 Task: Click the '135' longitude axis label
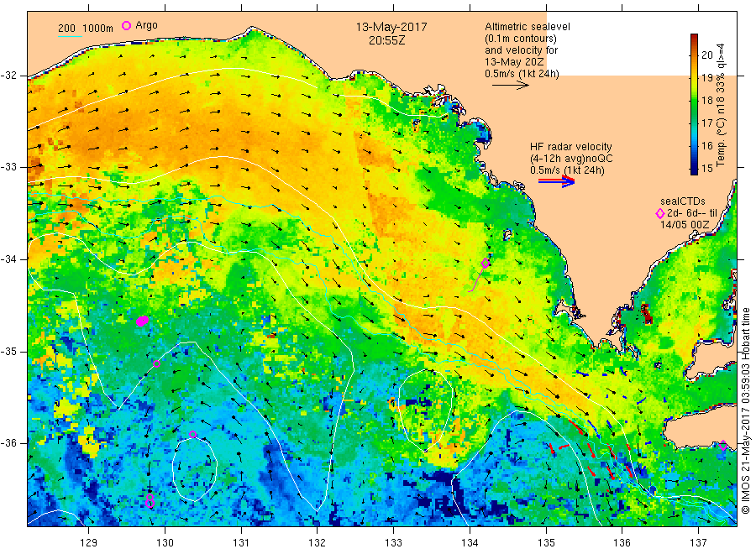click(546, 543)
